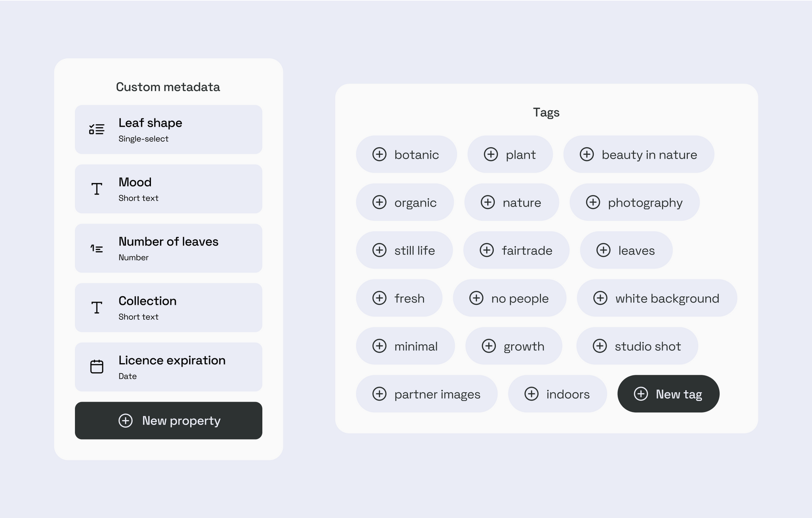The height and width of the screenshot is (518, 812).
Task: Click the text 'still life'
Action: tap(415, 250)
